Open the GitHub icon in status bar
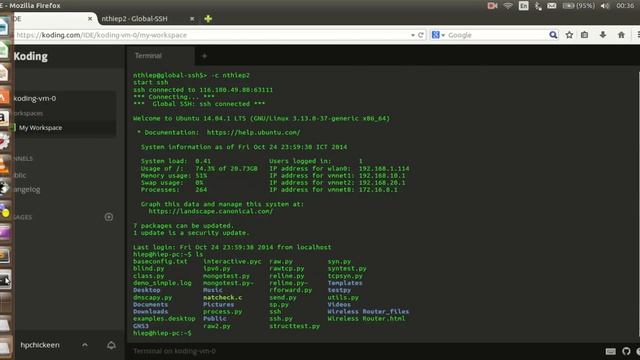This screenshot has height=360, width=640. 626,351
